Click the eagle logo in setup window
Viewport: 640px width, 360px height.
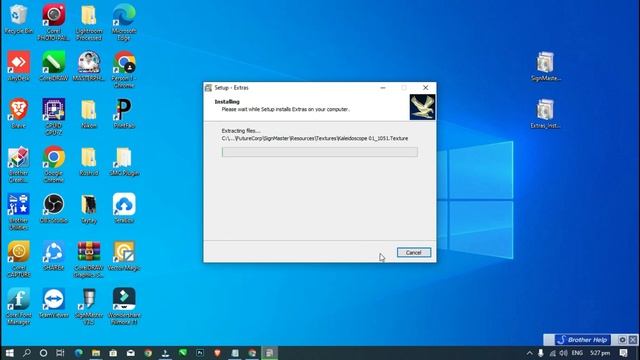click(x=422, y=107)
